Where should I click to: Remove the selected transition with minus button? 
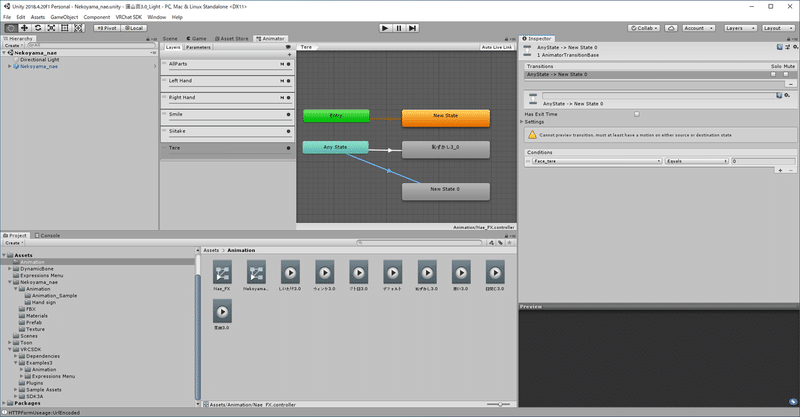click(x=791, y=84)
